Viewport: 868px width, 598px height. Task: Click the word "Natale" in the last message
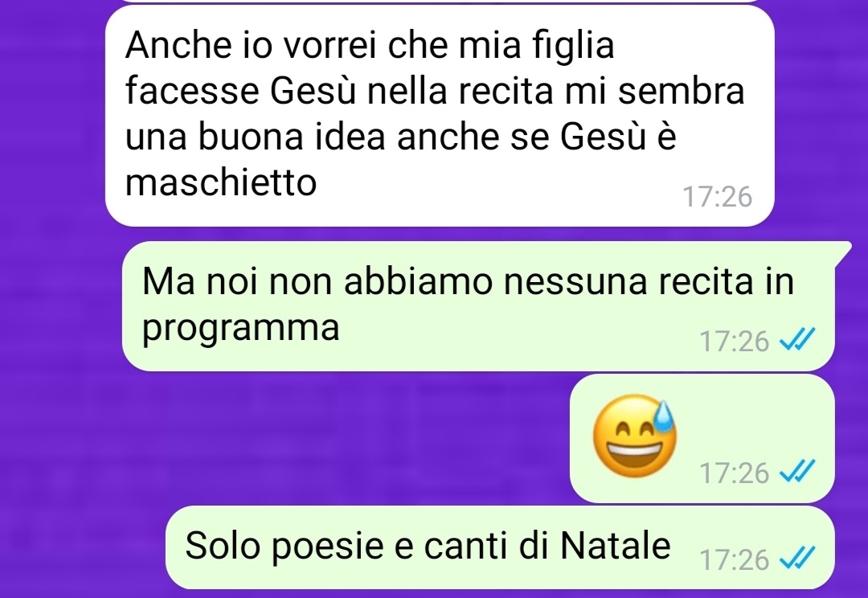click(x=615, y=546)
